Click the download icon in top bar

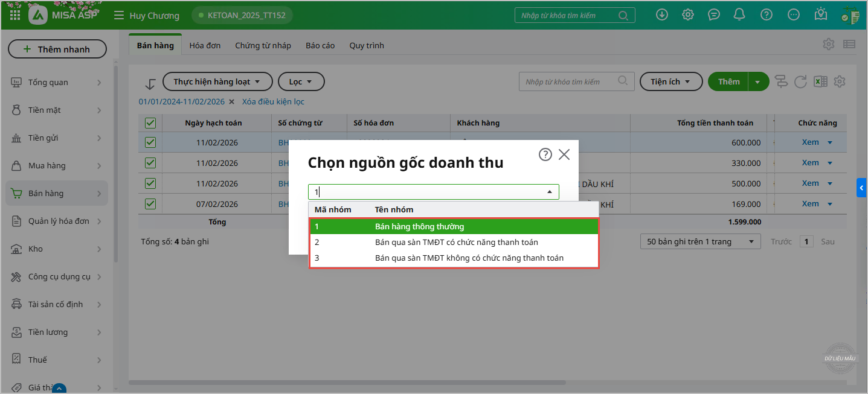[662, 15]
